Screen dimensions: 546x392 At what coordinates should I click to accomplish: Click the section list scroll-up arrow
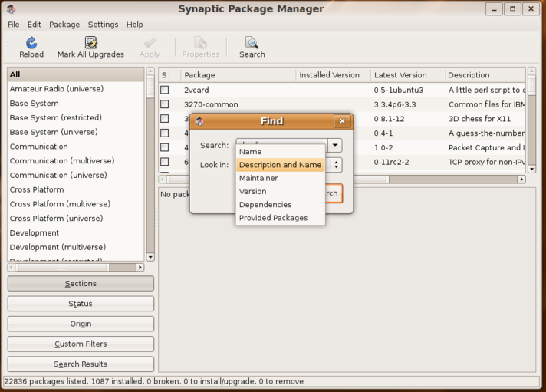(x=150, y=71)
